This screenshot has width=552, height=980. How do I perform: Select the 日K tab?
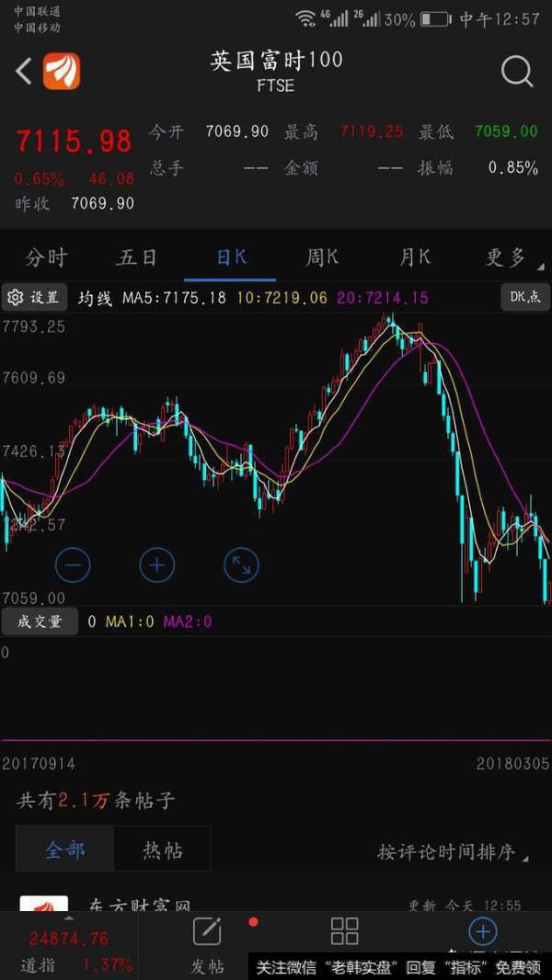click(230, 257)
